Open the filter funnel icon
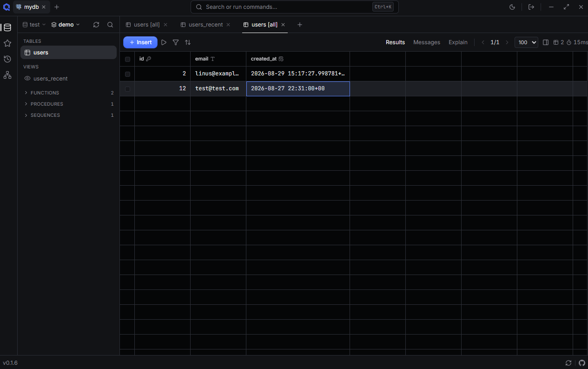This screenshot has height=369, width=588. click(x=176, y=42)
